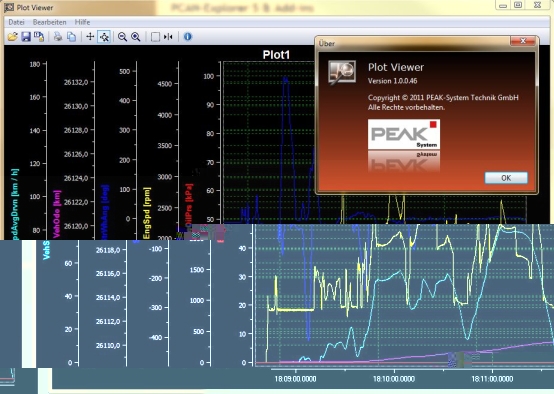This screenshot has height=394, width=554.
Task: Click the Plot Viewer magnifier logo icon
Action: [x=342, y=73]
